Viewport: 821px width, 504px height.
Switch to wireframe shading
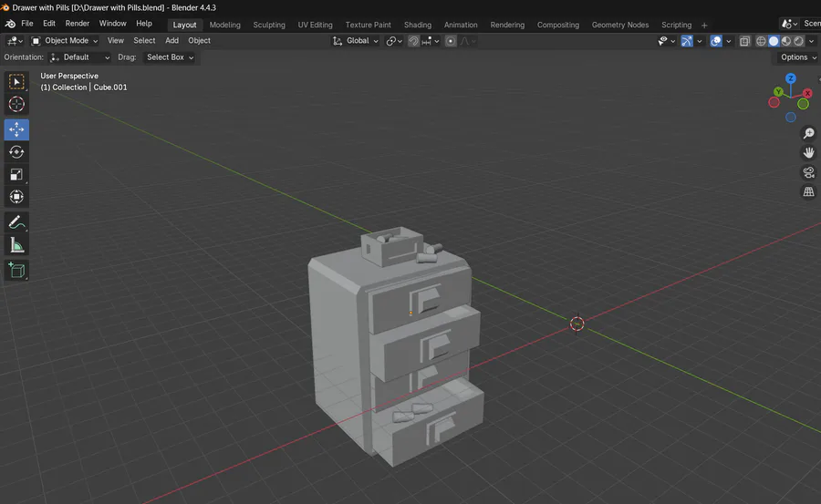[x=761, y=41]
